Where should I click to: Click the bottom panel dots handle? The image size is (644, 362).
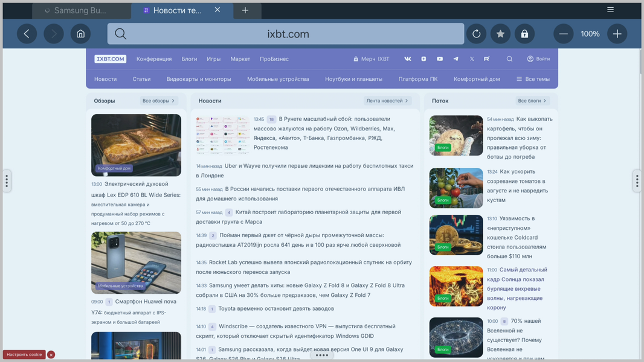click(321, 355)
